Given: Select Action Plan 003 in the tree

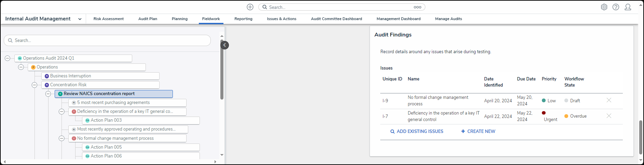Looking at the screenshot, I should 106,120.
